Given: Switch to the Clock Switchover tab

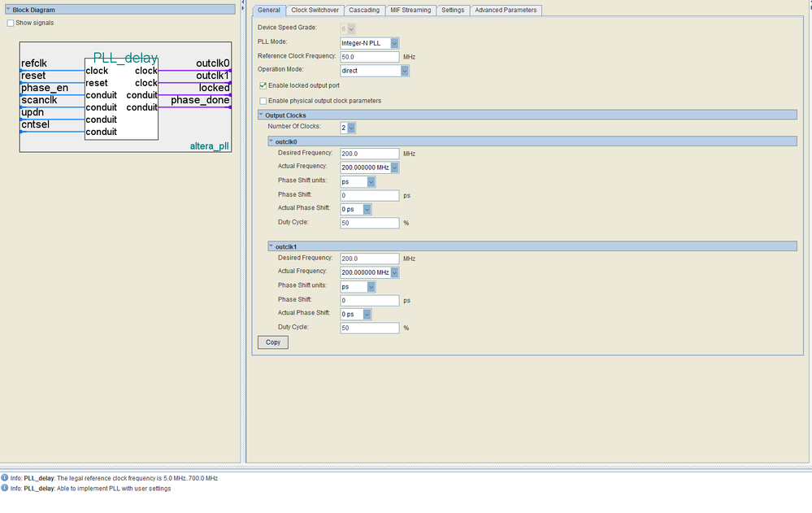Looking at the screenshot, I should coord(315,11).
